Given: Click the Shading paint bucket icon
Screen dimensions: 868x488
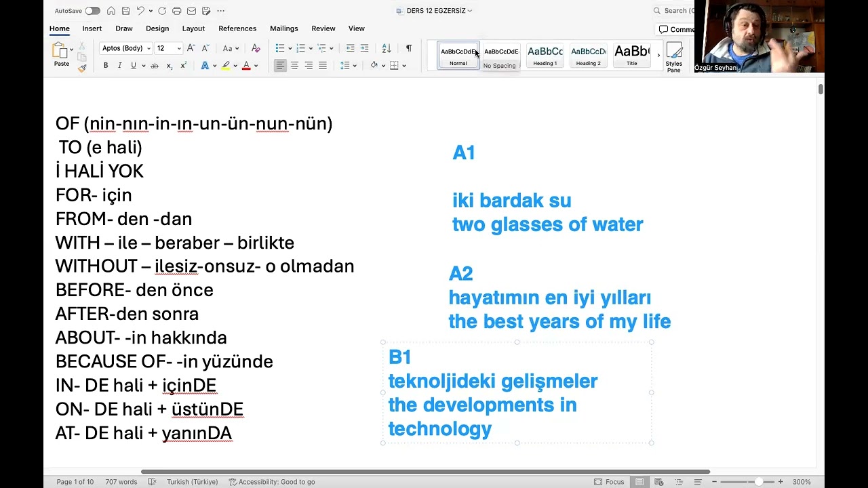Looking at the screenshot, I should click(374, 66).
